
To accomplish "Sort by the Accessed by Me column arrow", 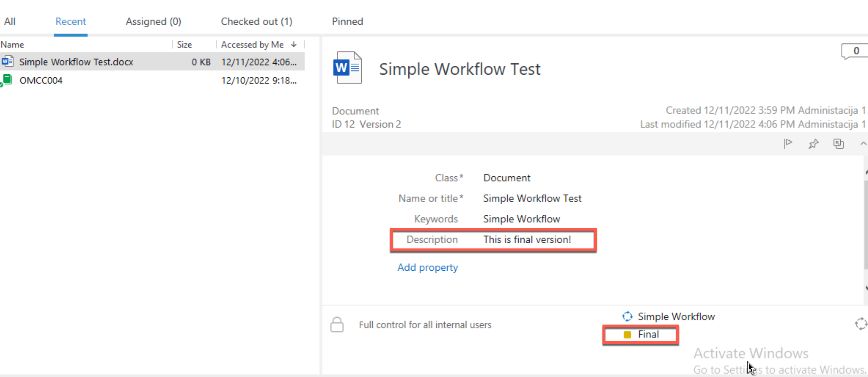I will click(293, 44).
